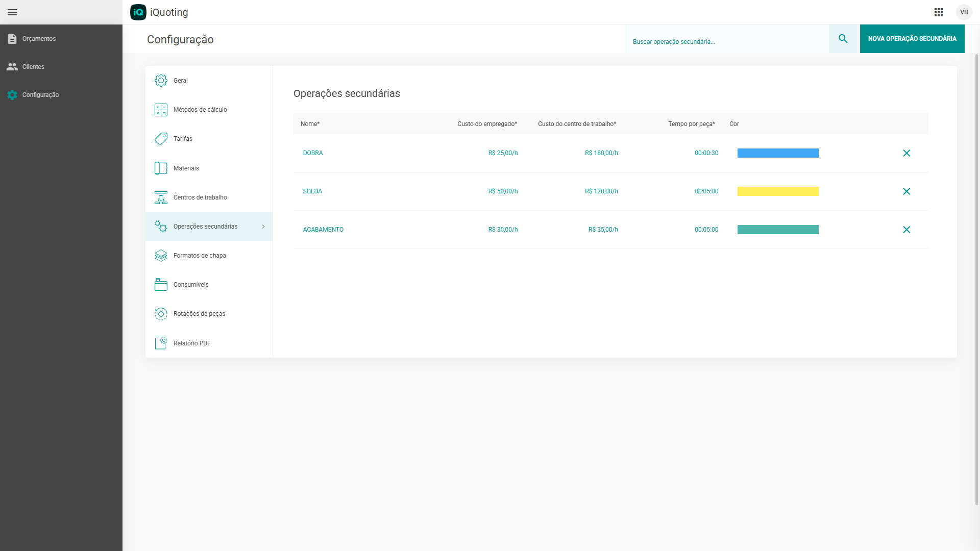Click the Tempo por peça* column header
The height and width of the screenshot is (551, 980).
point(692,124)
